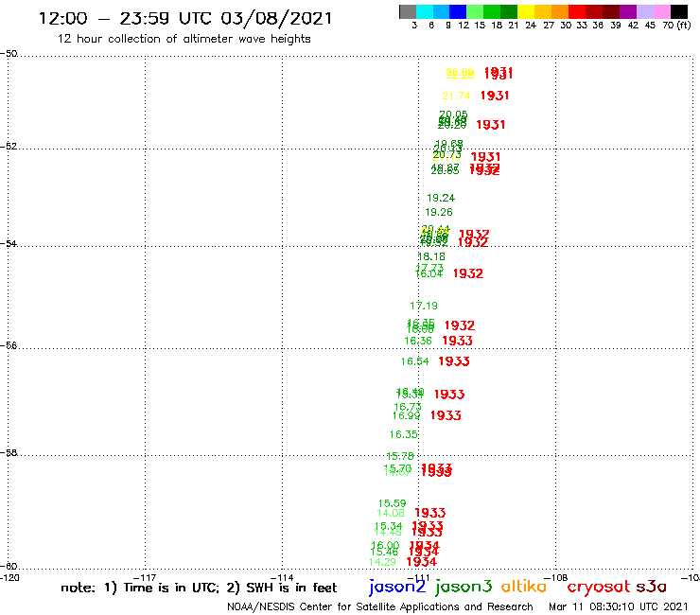Click subtitle "12 hour collection of altimeter wave heights"
Image resolution: width=700 pixels, height=615 pixels.
click(x=184, y=39)
